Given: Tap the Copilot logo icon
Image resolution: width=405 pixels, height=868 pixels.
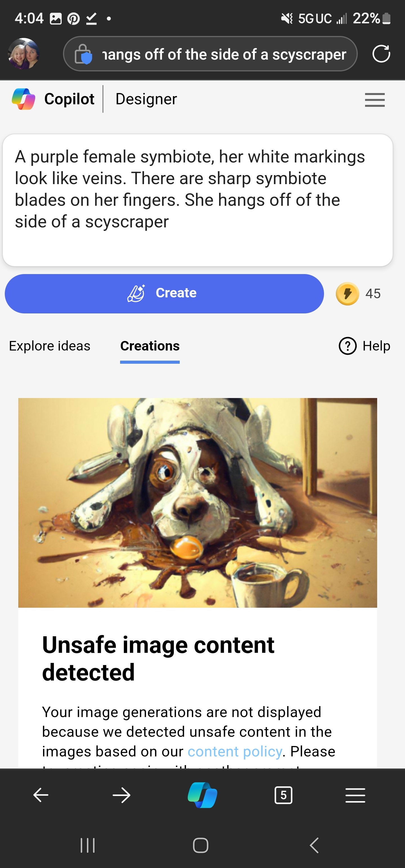Looking at the screenshot, I should click(x=23, y=99).
